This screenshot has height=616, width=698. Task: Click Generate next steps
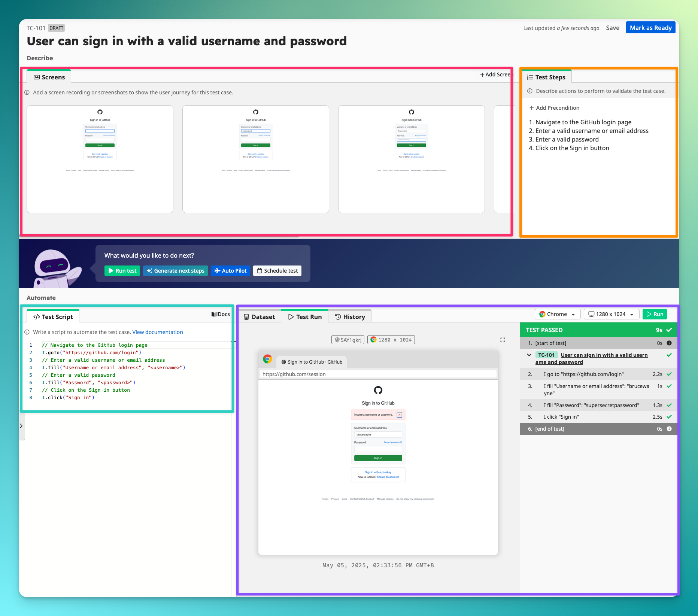click(x=175, y=271)
